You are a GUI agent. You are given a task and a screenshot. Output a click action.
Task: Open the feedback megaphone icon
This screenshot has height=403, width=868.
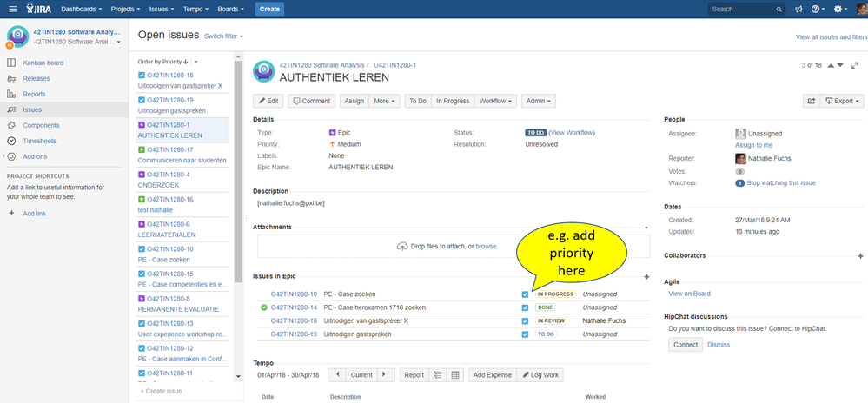pos(798,9)
